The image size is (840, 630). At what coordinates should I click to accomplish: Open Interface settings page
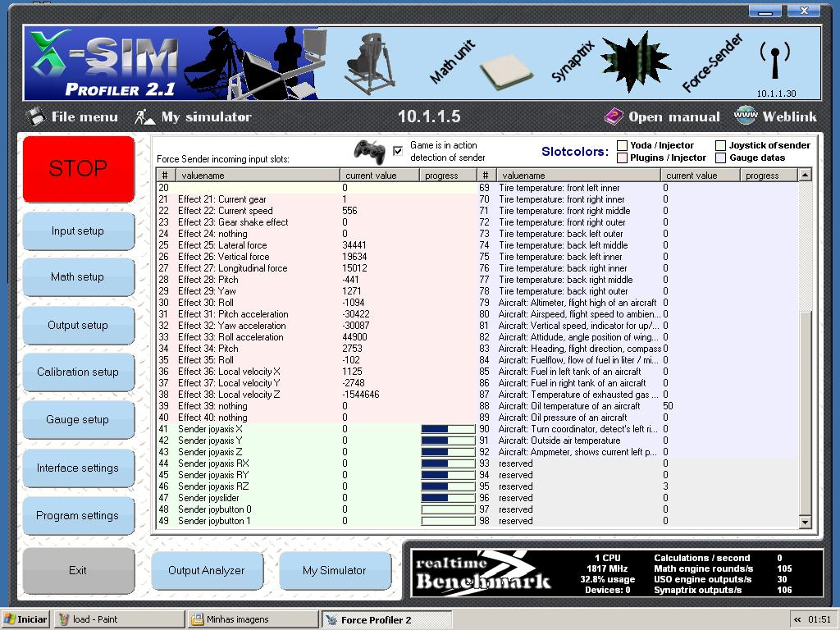(78, 468)
